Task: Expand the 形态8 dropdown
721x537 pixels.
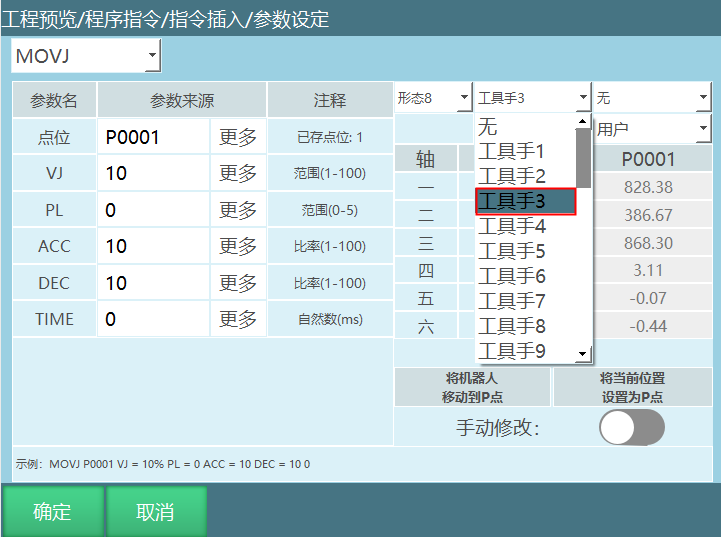Action: pyautogui.click(x=464, y=98)
